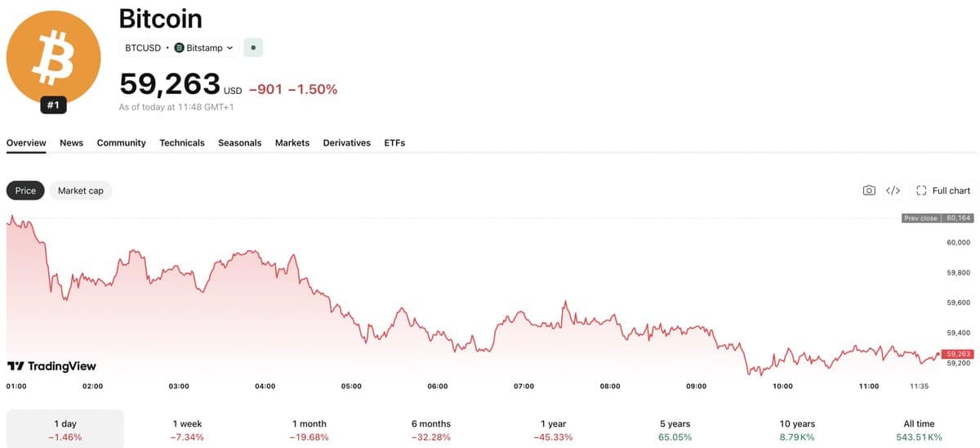980x448 pixels.
Task: Click the TradingView logo on chart
Action: [x=51, y=365]
